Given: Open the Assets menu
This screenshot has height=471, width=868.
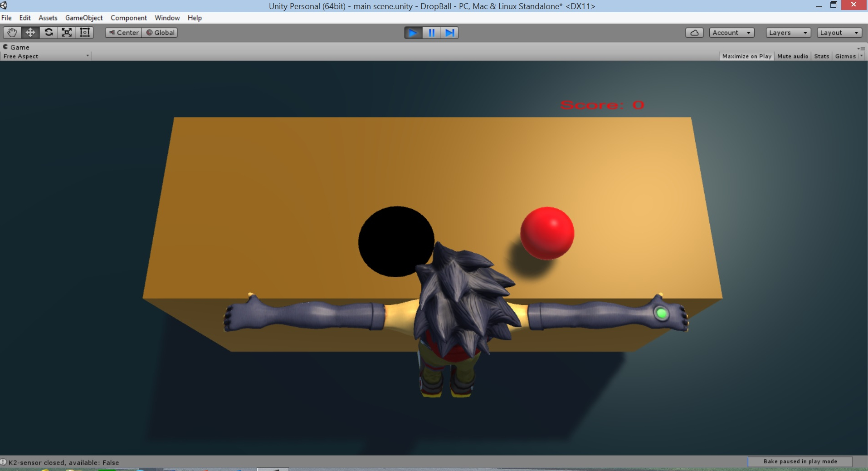Looking at the screenshot, I should pyautogui.click(x=48, y=18).
